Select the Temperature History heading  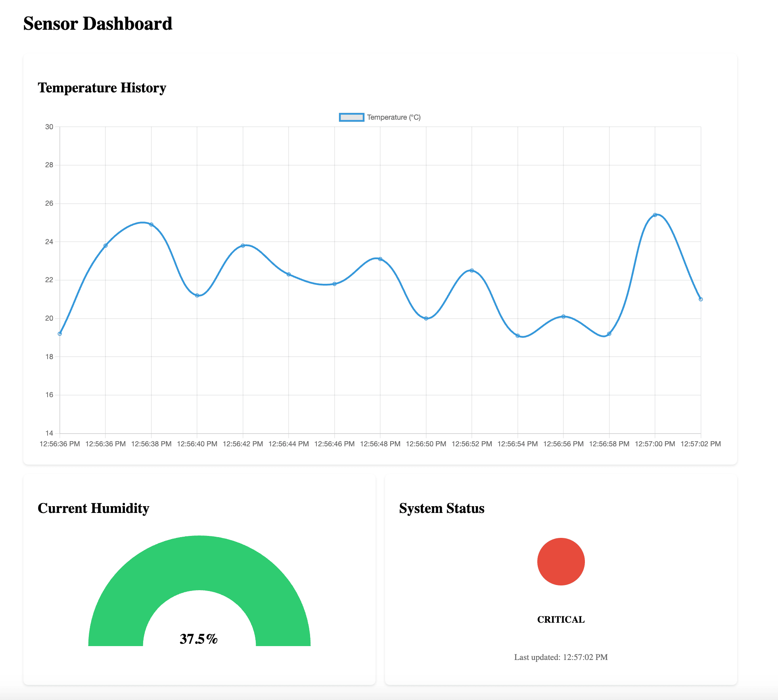(x=102, y=88)
